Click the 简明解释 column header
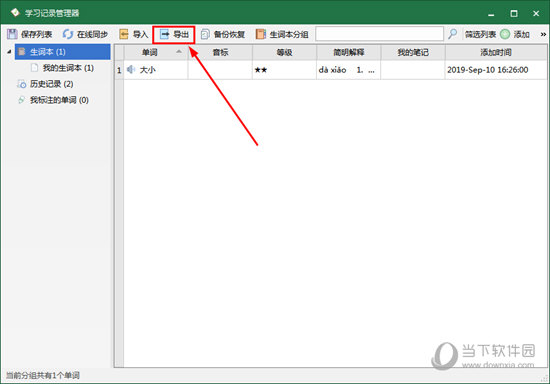The width and height of the screenshot is (550, 384). 348,53
